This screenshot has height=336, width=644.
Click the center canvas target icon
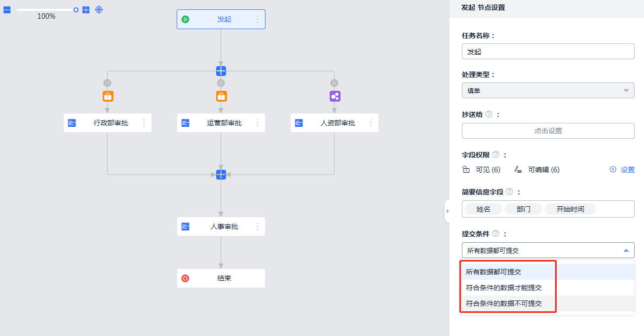[99, 10]
